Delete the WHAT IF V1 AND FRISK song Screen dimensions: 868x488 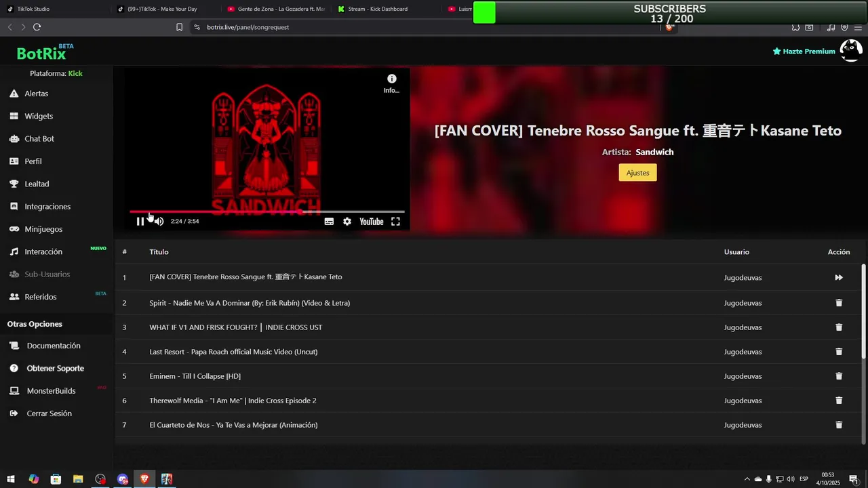pyautogui.click(x=839, y=327)
